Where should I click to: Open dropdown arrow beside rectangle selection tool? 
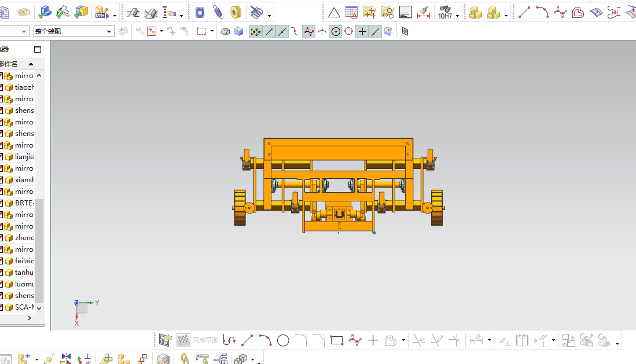[x=212, y=32]
